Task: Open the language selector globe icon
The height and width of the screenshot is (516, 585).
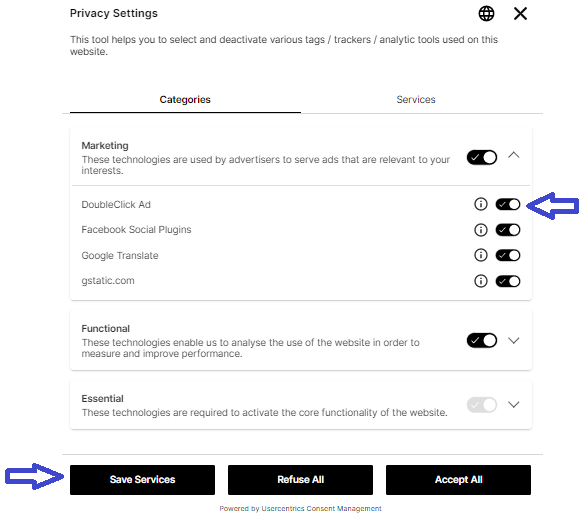Action: [x=486, y=14]
